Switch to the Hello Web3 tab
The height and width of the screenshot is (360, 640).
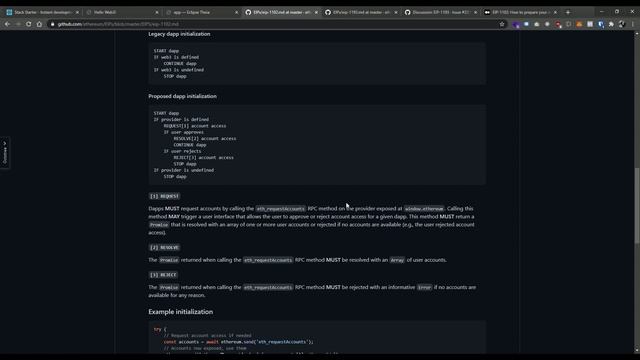click(x=121, y=12)
